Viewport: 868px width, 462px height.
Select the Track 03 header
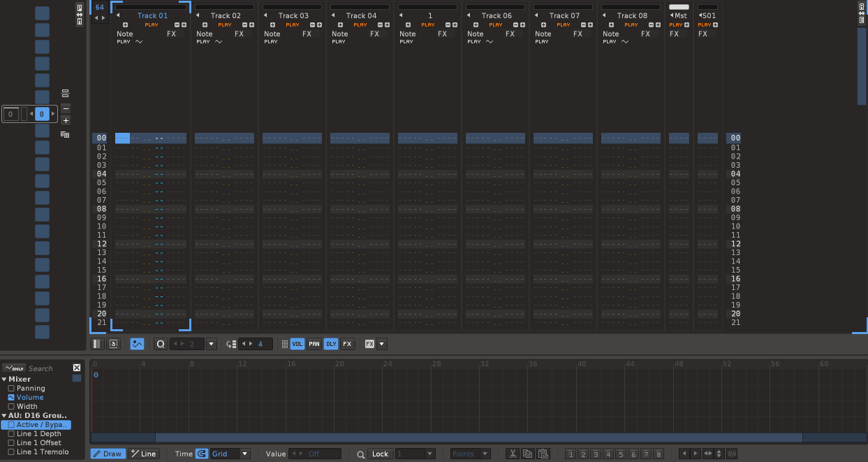click(x=293, y=15)
